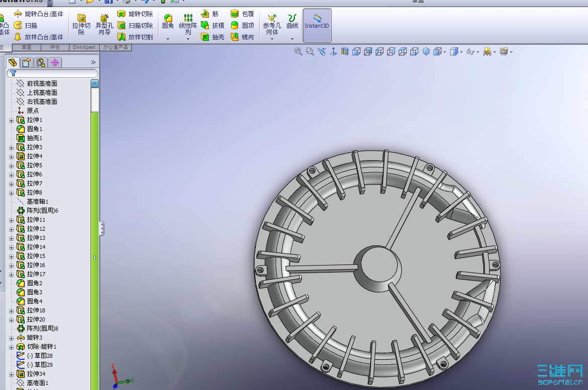
Task: Open the Reference Geometry (参考几何体) dropdown arrow
Action: (272, 39)
